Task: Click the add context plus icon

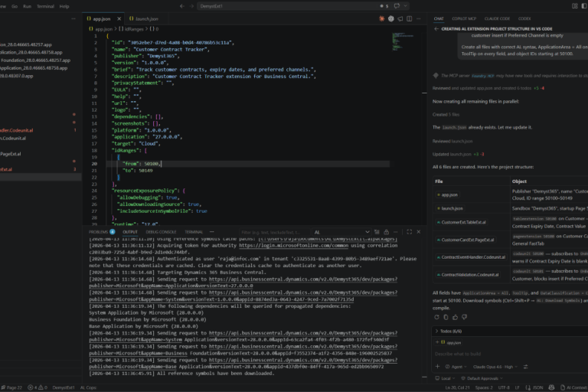Action: pyautogui.click(x=437, y=367)
